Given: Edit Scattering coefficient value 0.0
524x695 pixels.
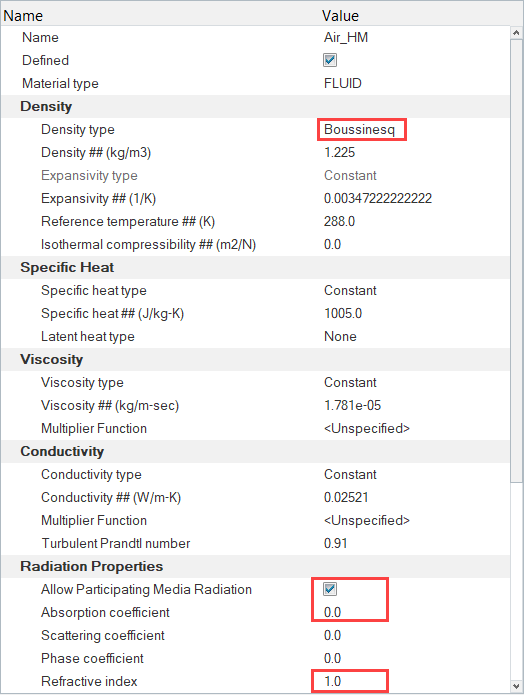Looking at the screenshot, I should 332,635.
